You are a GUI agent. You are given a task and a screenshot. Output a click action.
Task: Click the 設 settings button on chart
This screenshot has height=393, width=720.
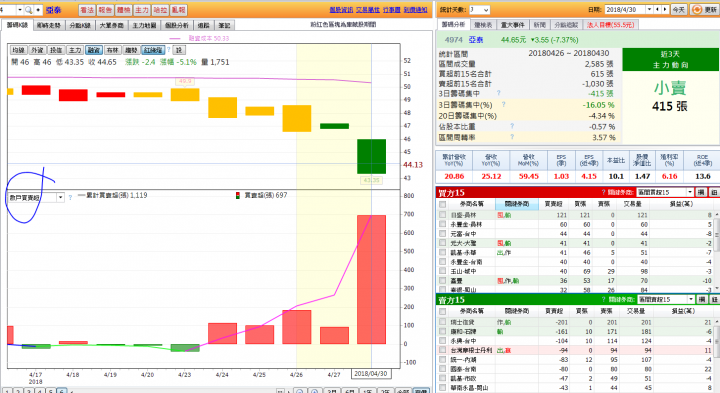179,50
